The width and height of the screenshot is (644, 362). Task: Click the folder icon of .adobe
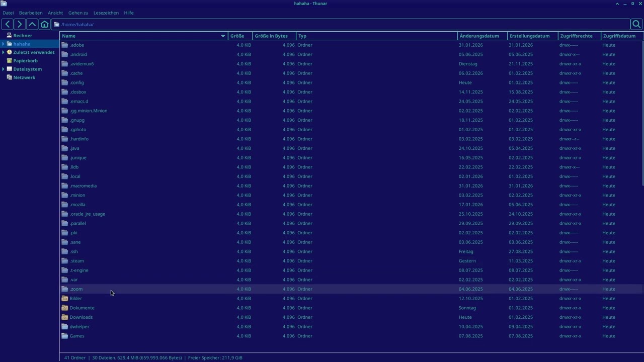[64, 45]
